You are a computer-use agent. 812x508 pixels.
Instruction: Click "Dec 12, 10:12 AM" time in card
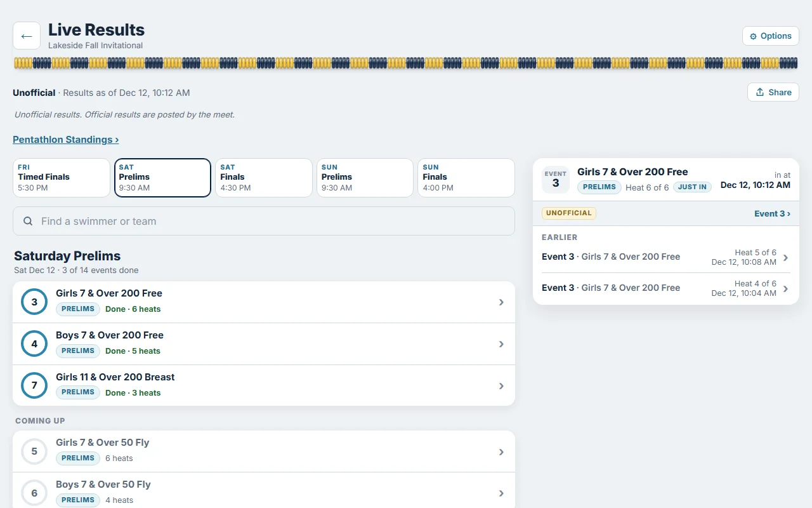point(756,185)
